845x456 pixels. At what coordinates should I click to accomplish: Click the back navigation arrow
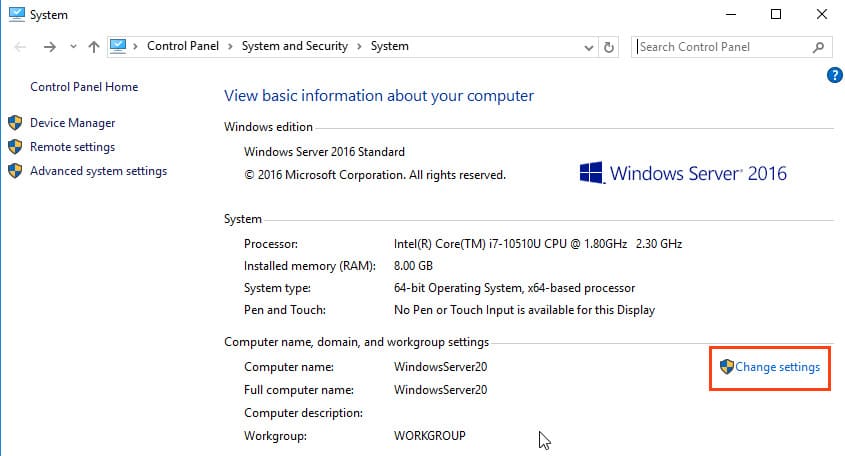pyautogui.click(x=20, y=47)
